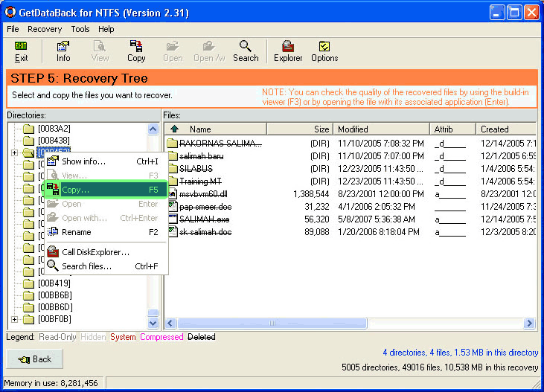Image resolution: width=544 pixels, height=392 pixels.
Task: Choose Rename in the context menu
Action: click(x=106, y=232)
